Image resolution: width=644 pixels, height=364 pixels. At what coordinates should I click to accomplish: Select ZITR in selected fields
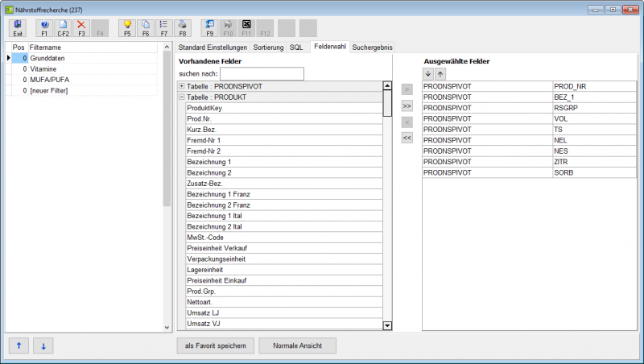594,162
